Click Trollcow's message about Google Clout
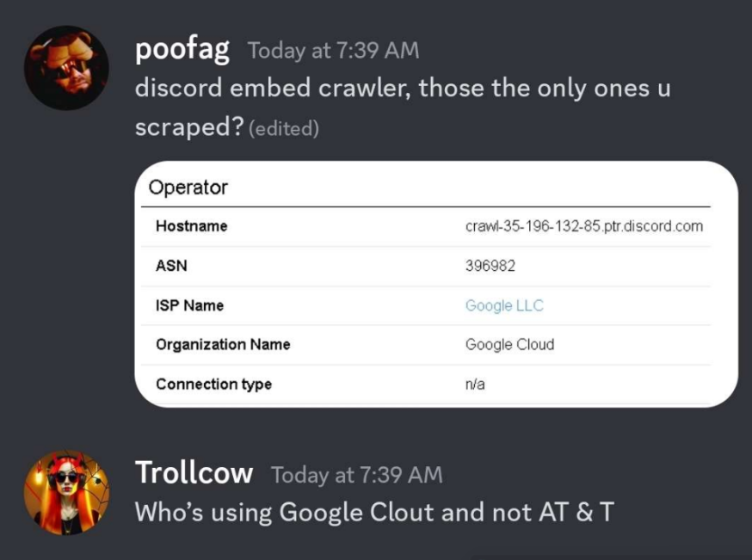Viewport: 752px width, 560px height. [374, 513]
